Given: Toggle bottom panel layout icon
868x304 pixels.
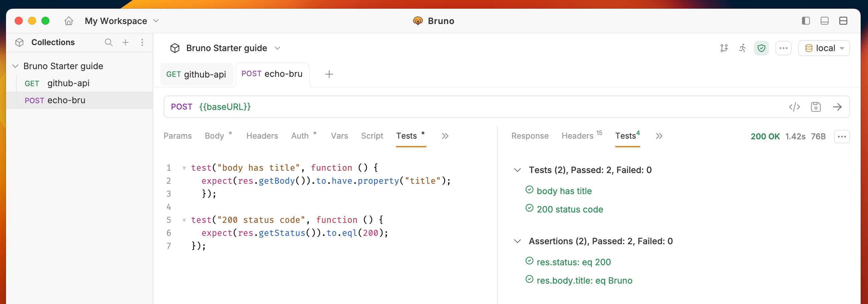Looking at the screenshot, I should coord(825,21).
